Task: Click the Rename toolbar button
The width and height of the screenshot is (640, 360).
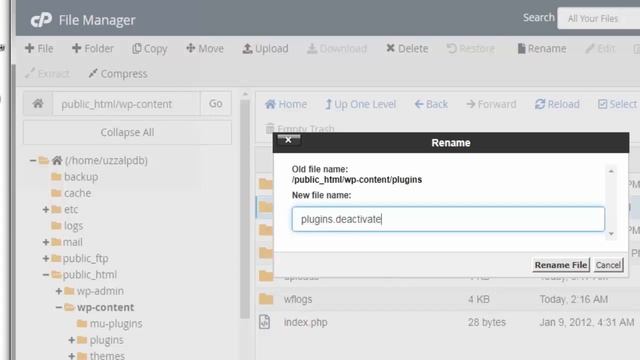Action: coord(542,49)
